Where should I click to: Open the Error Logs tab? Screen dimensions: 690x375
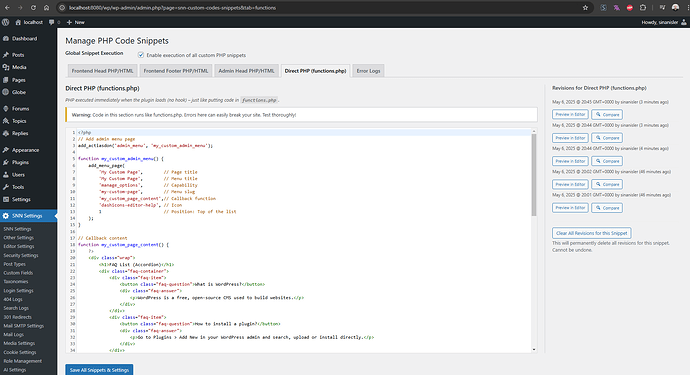pos(368,71)
